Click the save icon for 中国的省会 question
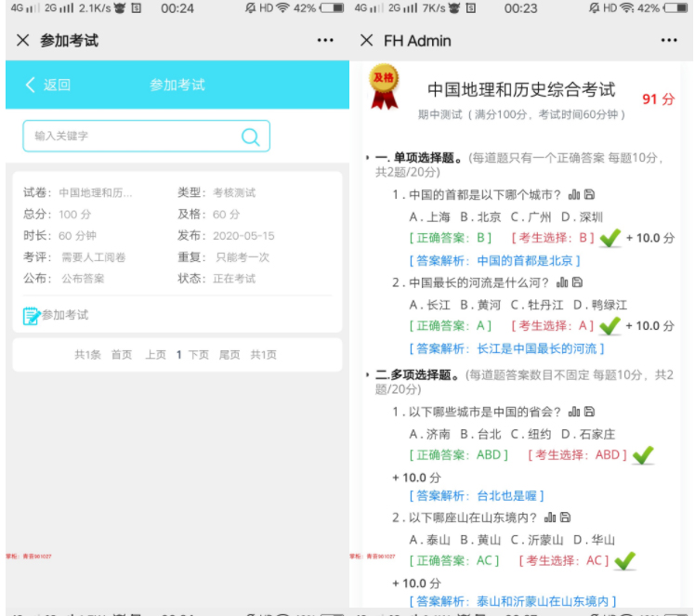The height and width of the screenshot is (616, 695). tap(589, 412)
